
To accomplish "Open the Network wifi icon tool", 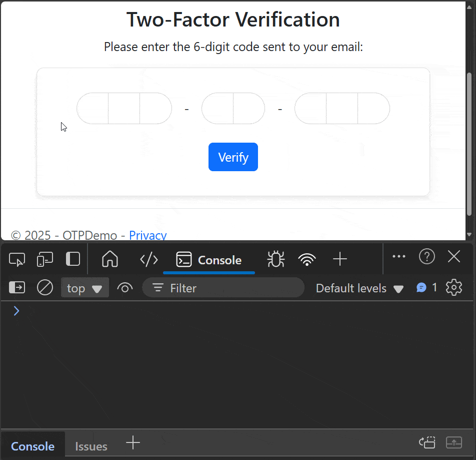I will [x=307, y=259].
